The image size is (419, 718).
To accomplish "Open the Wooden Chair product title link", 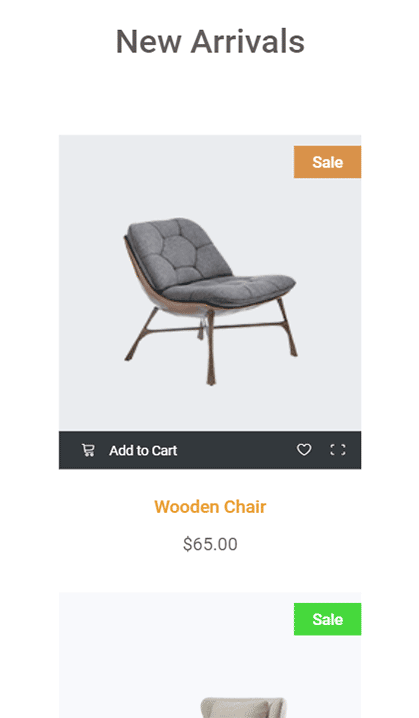I will 210,507.
